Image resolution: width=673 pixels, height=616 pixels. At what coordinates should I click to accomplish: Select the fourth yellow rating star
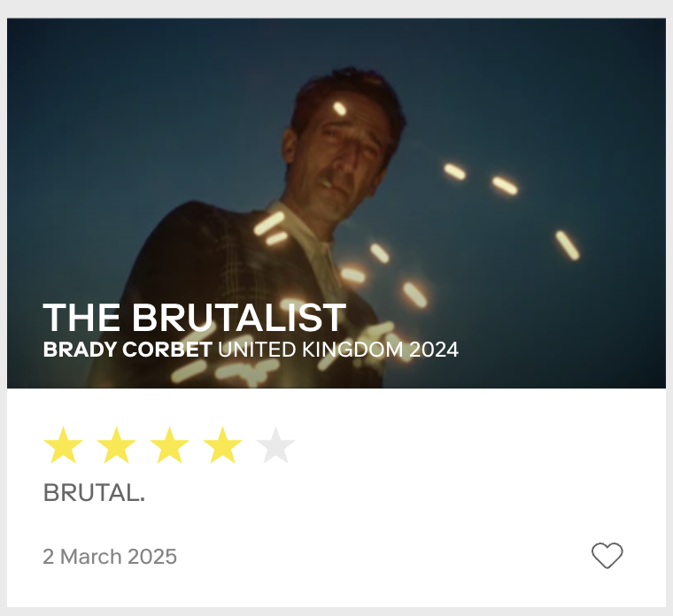coord(222,445)
